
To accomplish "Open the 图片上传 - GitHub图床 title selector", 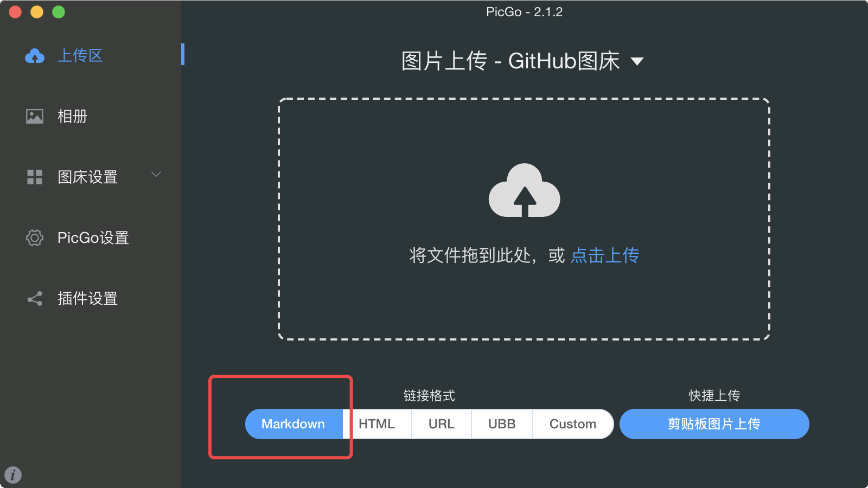I will (x=522, y=61).
